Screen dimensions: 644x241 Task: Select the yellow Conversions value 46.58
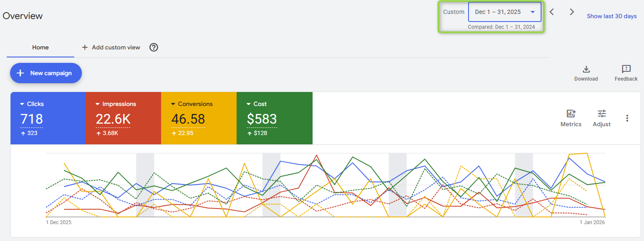tap(188, 119)
